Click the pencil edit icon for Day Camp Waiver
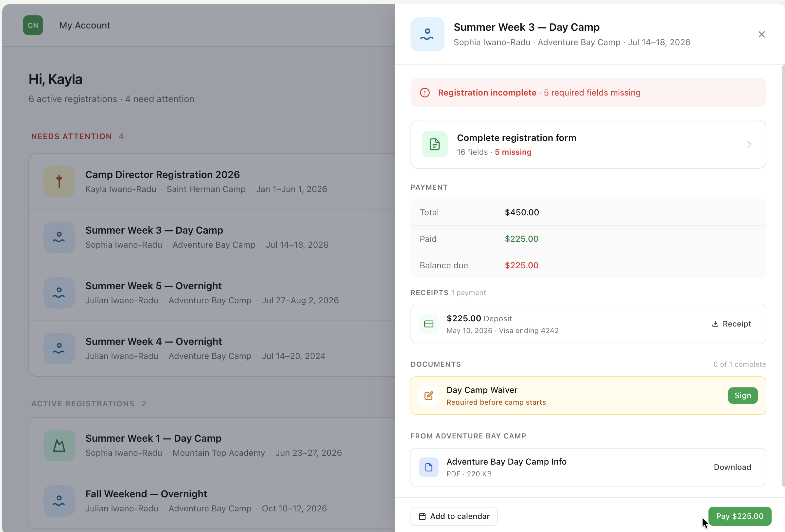 (x=428, y=396)
